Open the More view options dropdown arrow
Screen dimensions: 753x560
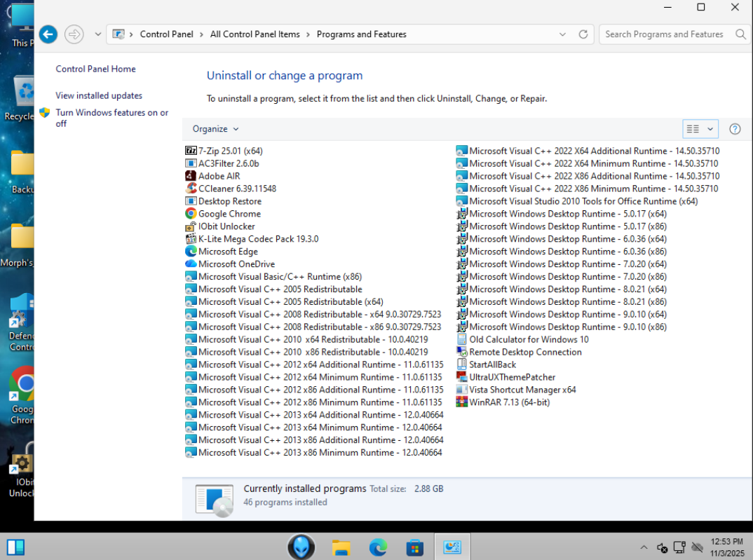(710, 128)
